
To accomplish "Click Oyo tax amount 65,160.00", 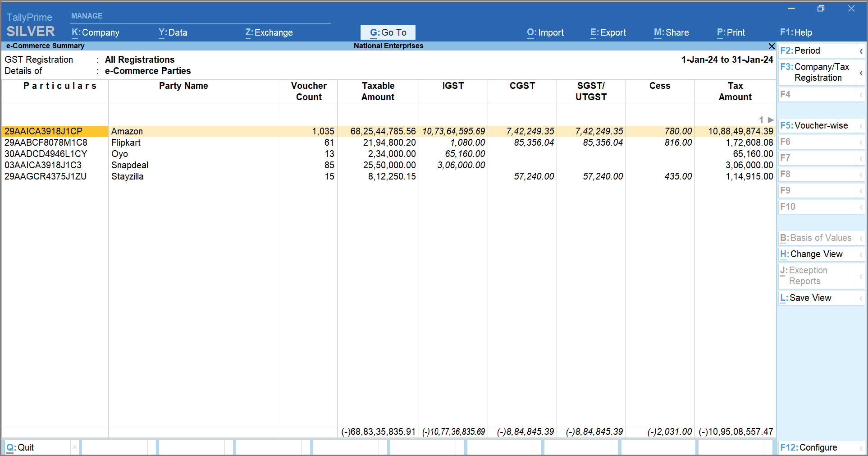I will pyautogui.click(x=753, y=154).
